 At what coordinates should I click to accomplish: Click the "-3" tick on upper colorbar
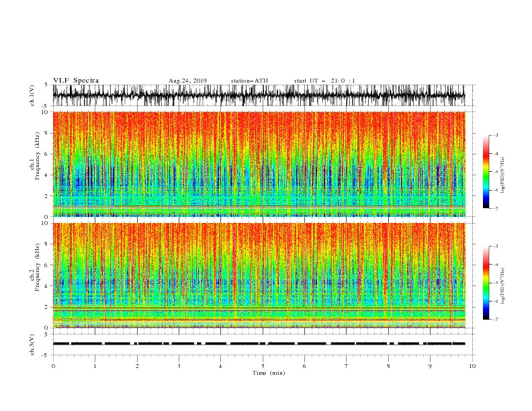(x=496, y=136)
